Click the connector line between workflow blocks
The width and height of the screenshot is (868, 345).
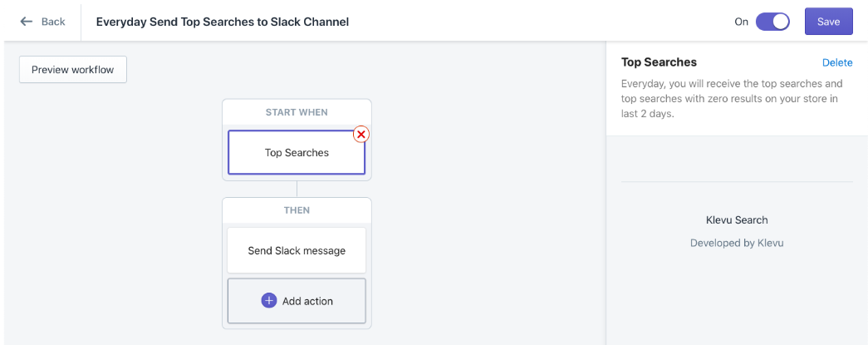point(297,189)
